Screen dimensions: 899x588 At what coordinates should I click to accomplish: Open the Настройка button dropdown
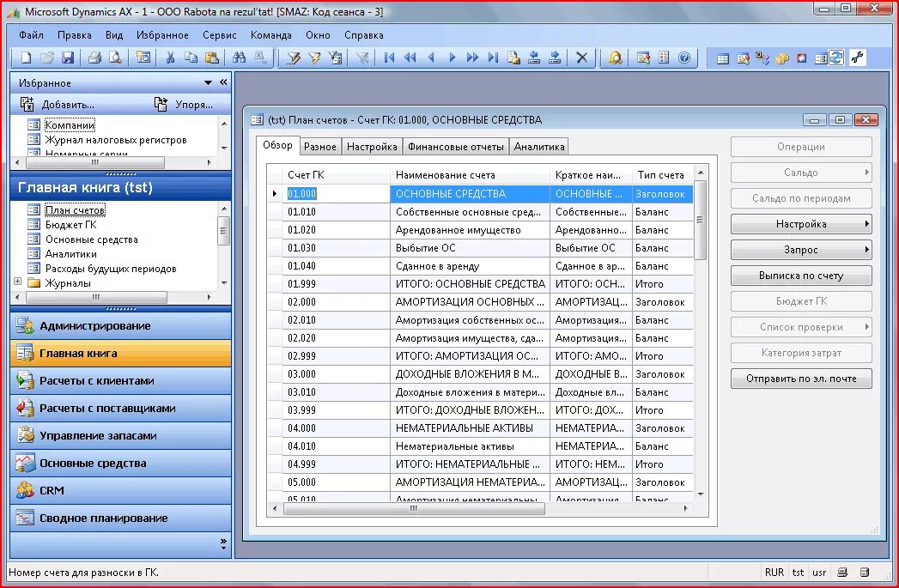coord(801,224)
